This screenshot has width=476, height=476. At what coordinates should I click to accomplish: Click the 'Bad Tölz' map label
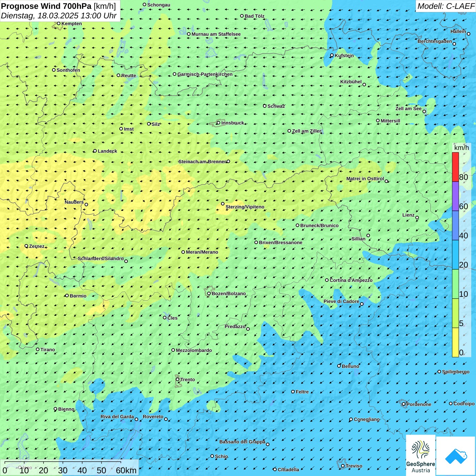pos(254,16)
